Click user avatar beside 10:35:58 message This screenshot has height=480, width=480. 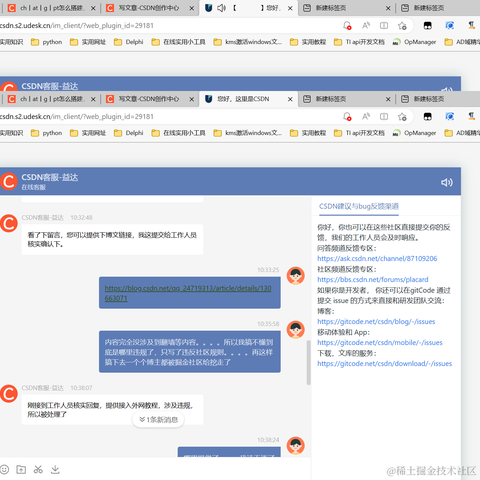[x=296, y=329]
